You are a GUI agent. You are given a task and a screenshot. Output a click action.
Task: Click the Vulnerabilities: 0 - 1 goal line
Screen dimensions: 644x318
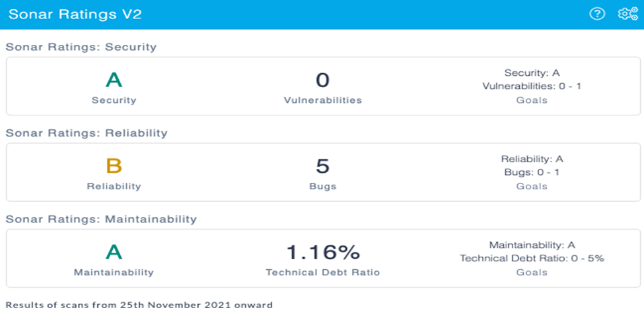tap(532, 86)
